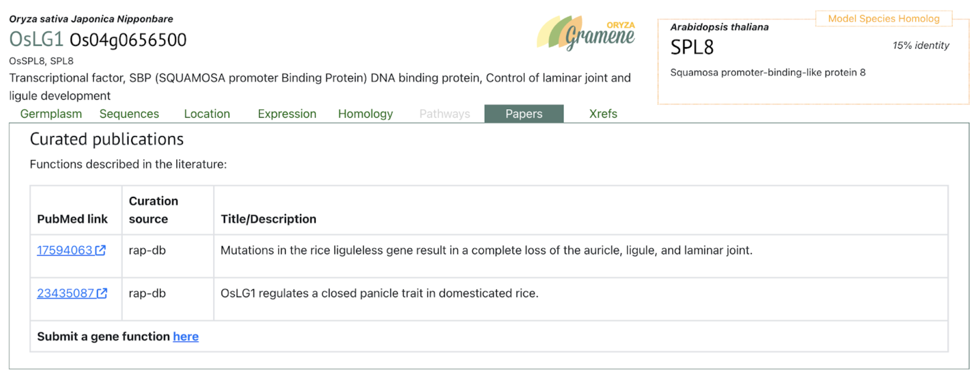Image resolution: width=980 pixels, height=377 pixels.
Task: View the Homology tab
Action: coord(365,114)
